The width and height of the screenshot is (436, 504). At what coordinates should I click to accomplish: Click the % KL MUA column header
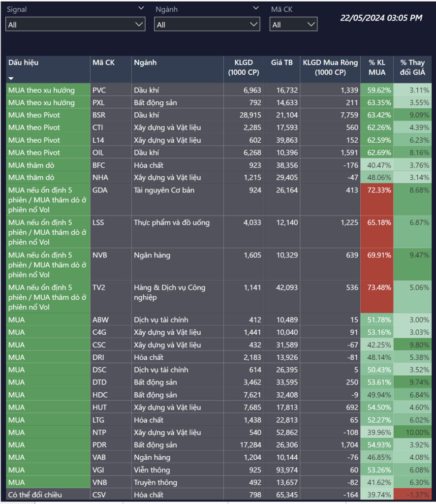click(x=377, y=67)
